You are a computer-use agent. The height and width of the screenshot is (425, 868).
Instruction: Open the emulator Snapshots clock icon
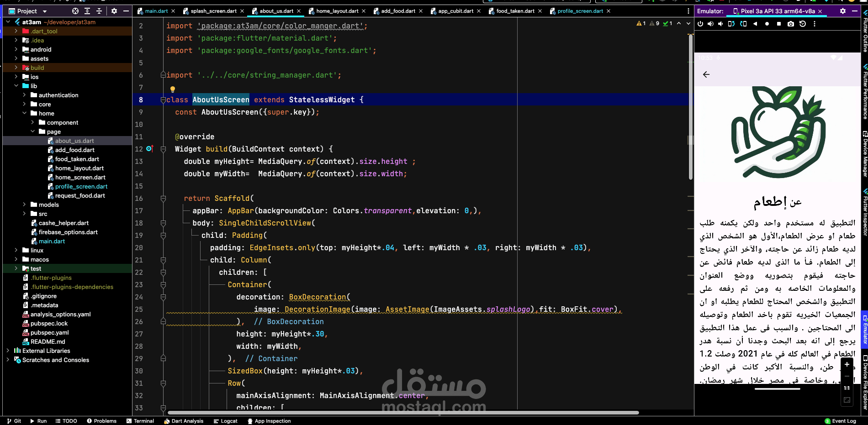(x=803, y=24)
